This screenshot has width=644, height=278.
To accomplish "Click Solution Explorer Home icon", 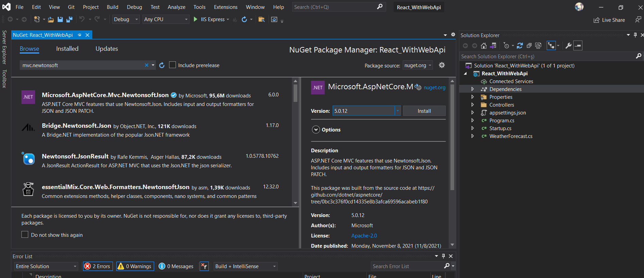I will click(483, 46).
